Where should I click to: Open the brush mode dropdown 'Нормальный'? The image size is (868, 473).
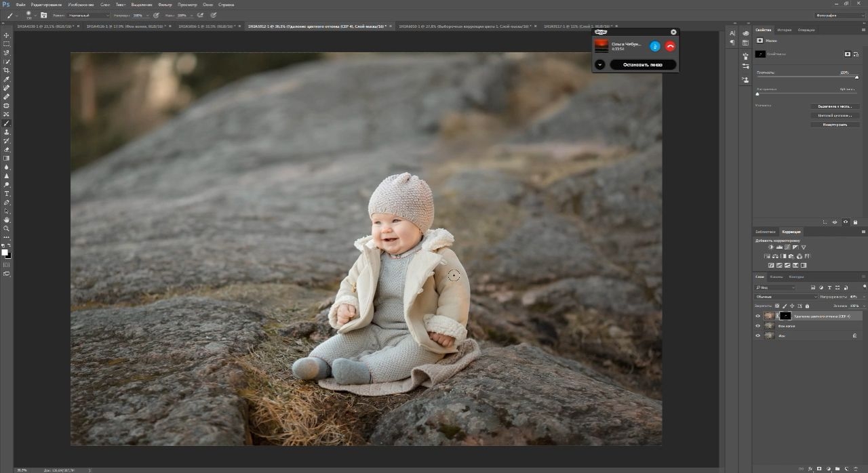pos(90,15)
